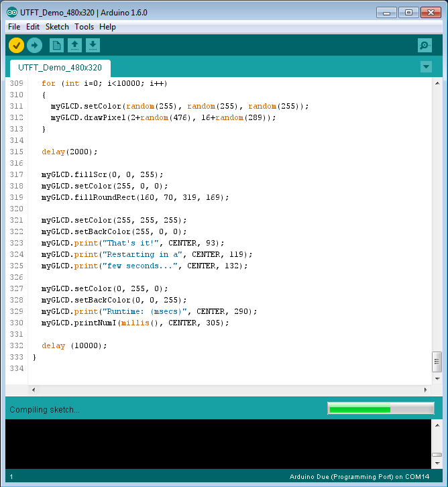Close the Arduino window

point(431,13)
